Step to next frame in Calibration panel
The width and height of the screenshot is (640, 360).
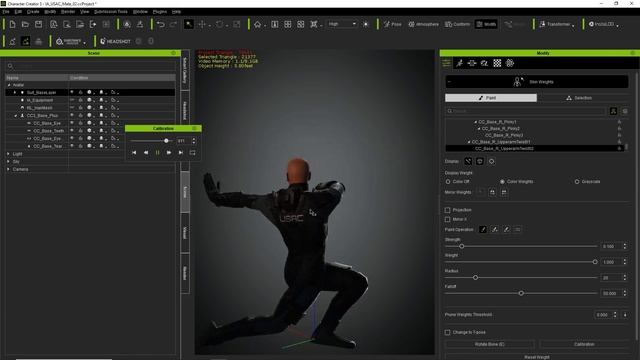coord(169,153)
